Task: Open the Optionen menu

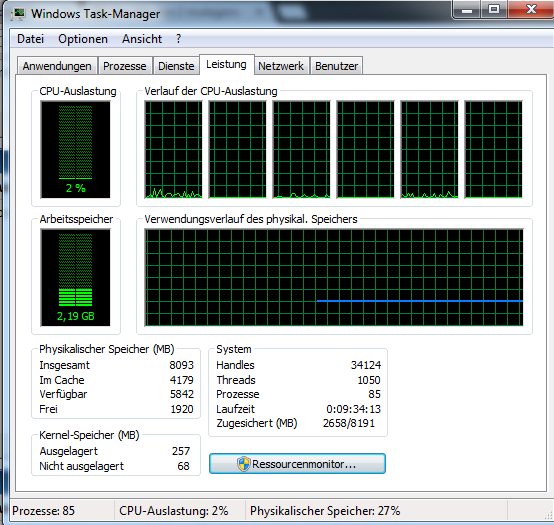Action: click(83, 39)
